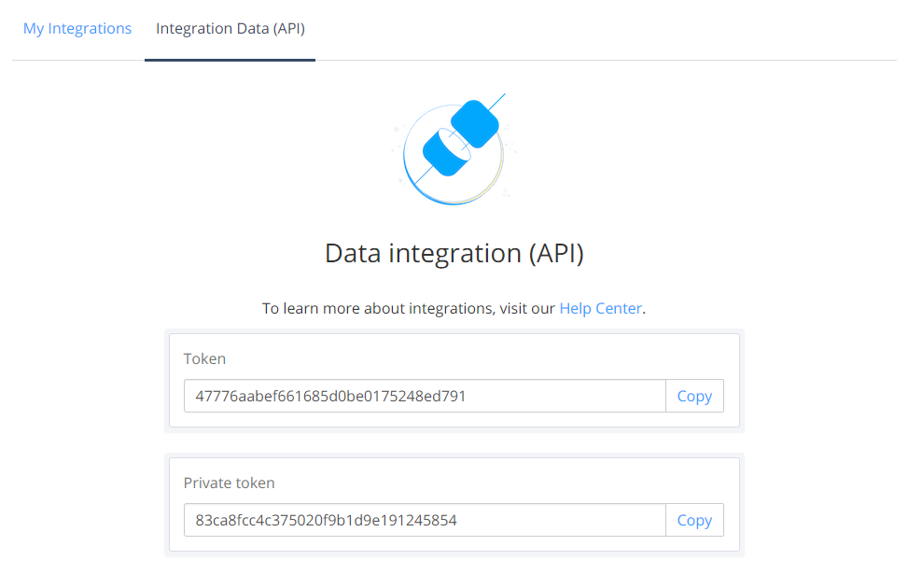
Task: Open the Help Center link
Action: click(x=600, y=308)
